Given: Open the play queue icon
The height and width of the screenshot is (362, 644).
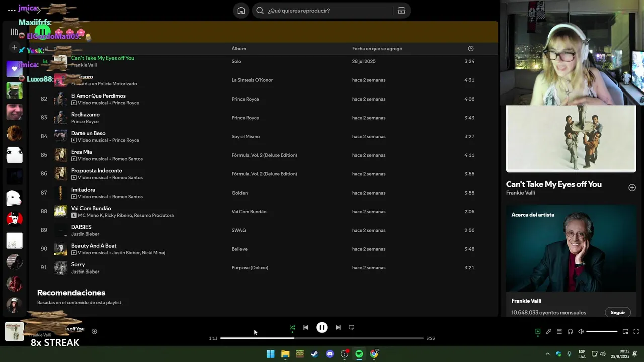Looking at the screenshot, I should (559, 331).
